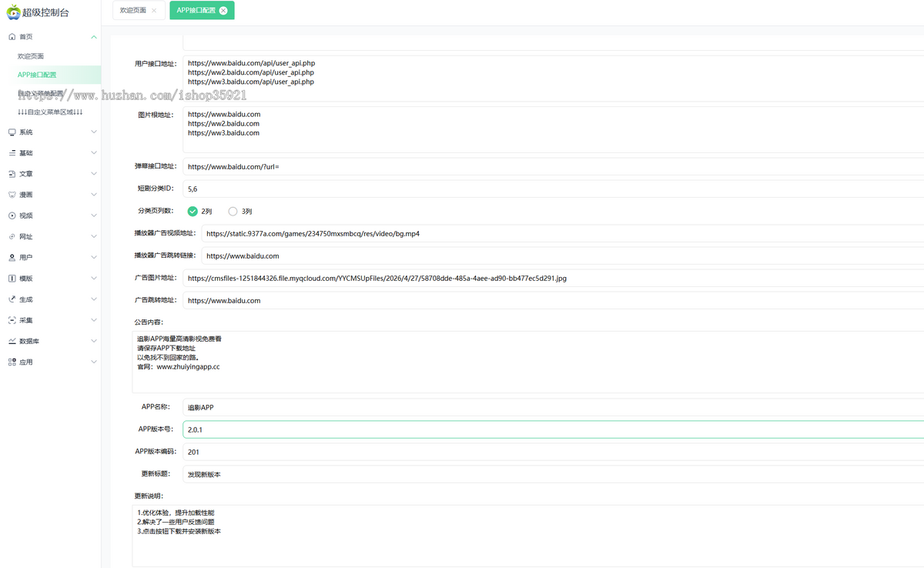Edit the 广告图片地址 field
The width and height of the screenshot is (924, 568).
(553, 278)
